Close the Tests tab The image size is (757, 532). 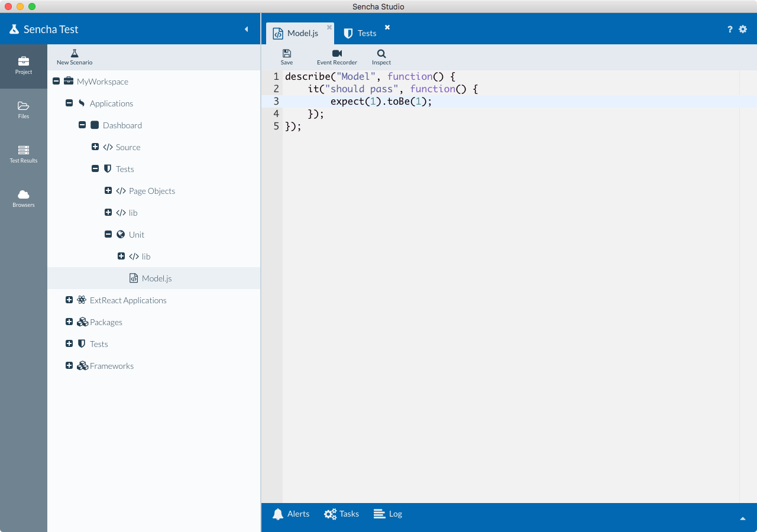(x=387, y=27)
